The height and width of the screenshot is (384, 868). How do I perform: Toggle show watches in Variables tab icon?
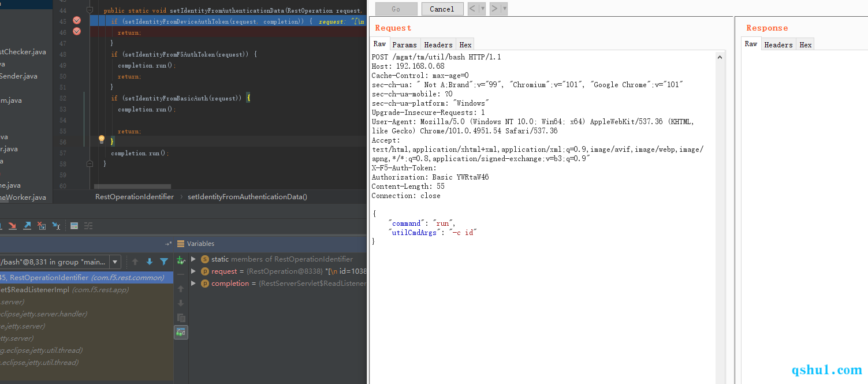point(181,332)
